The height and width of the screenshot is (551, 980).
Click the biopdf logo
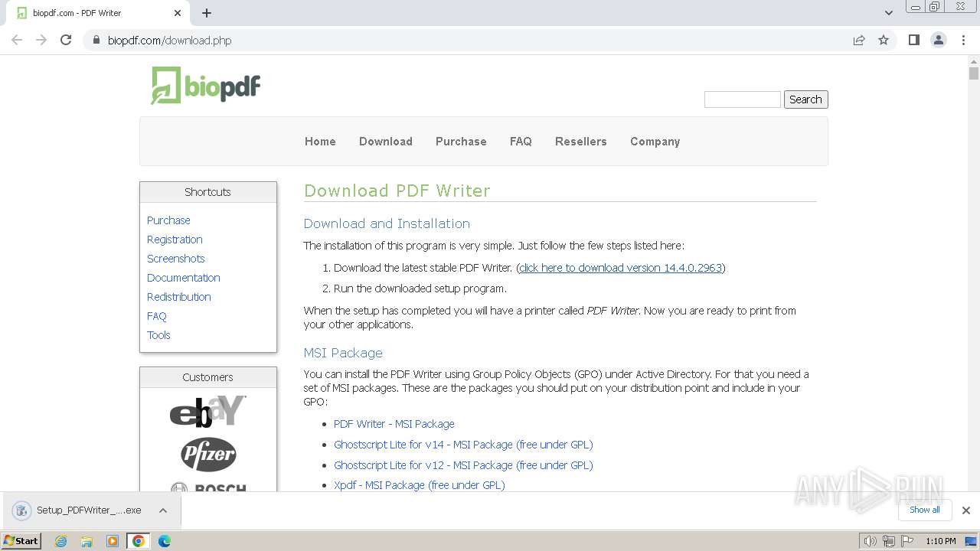pyautogui.click(x=206, y=85)
